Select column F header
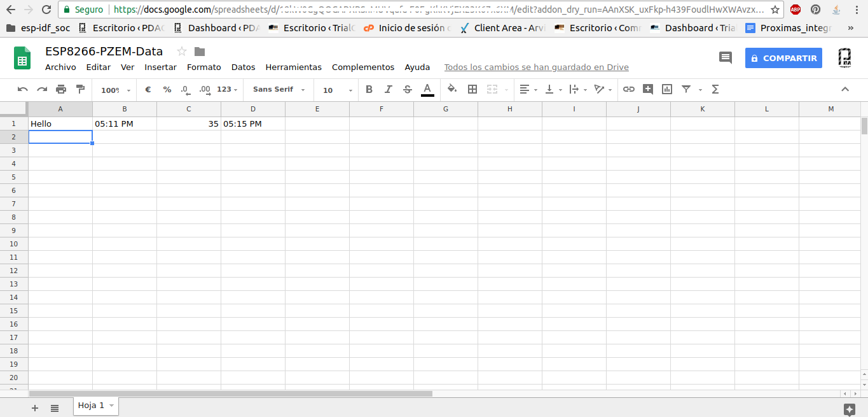This screenshot has height=417, width=868. (x=382, y=109)
